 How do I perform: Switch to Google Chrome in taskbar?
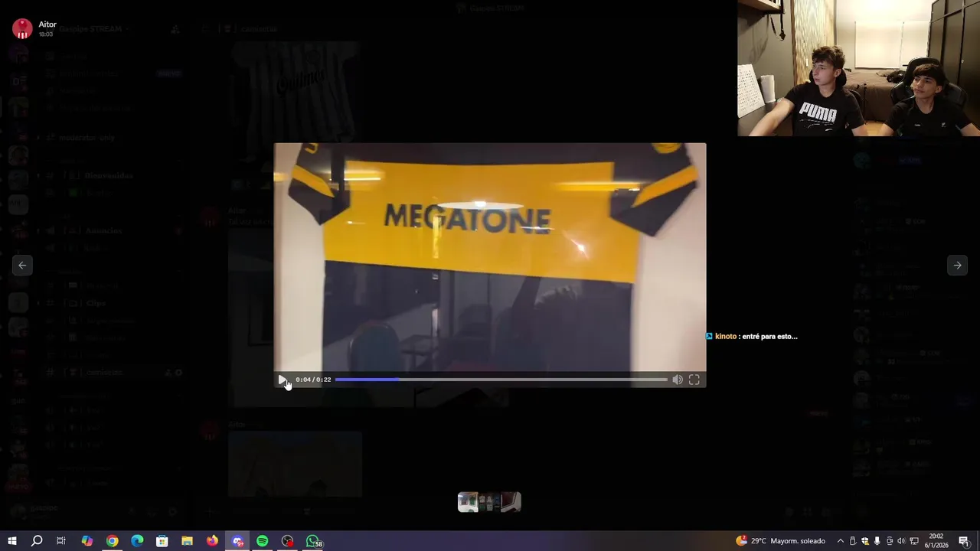click(x=112, y=541)
